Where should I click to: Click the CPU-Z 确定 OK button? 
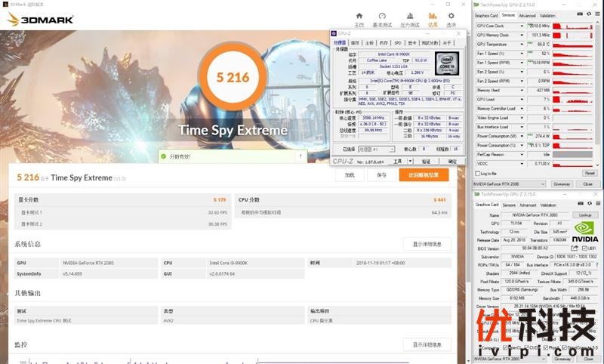click(452, 162)
